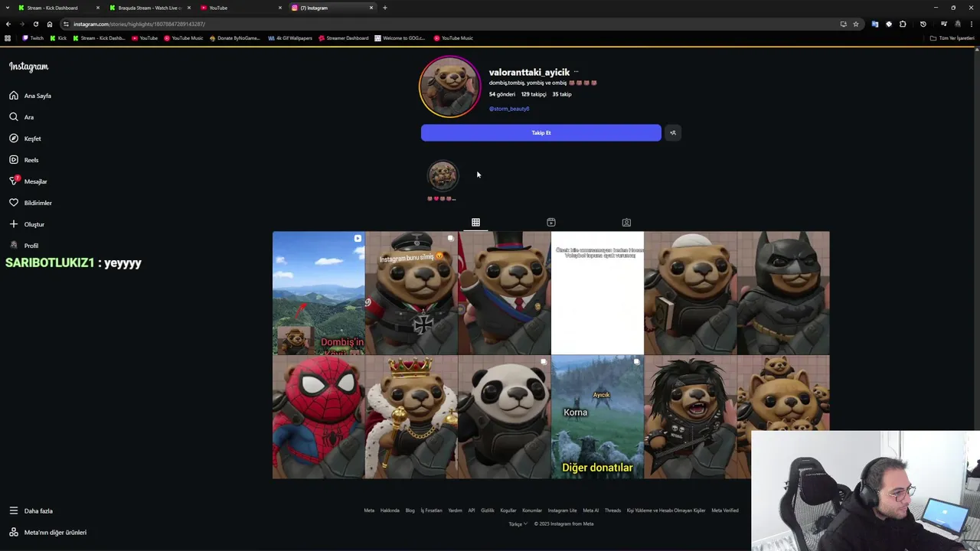Click the Threads footer link

[x=612, y=510]
